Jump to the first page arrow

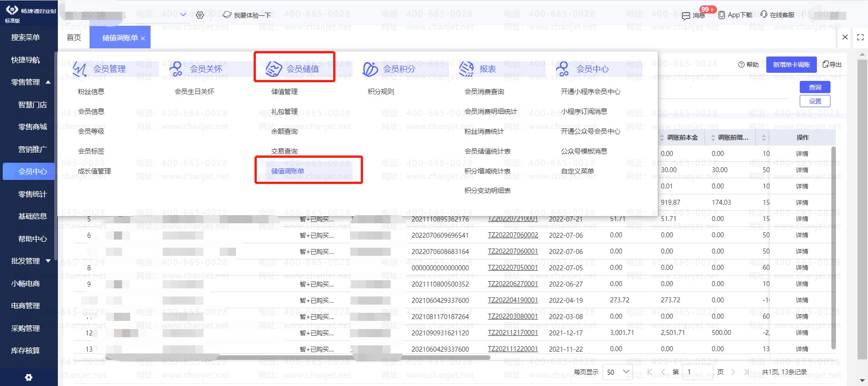[x=650, y=372]
